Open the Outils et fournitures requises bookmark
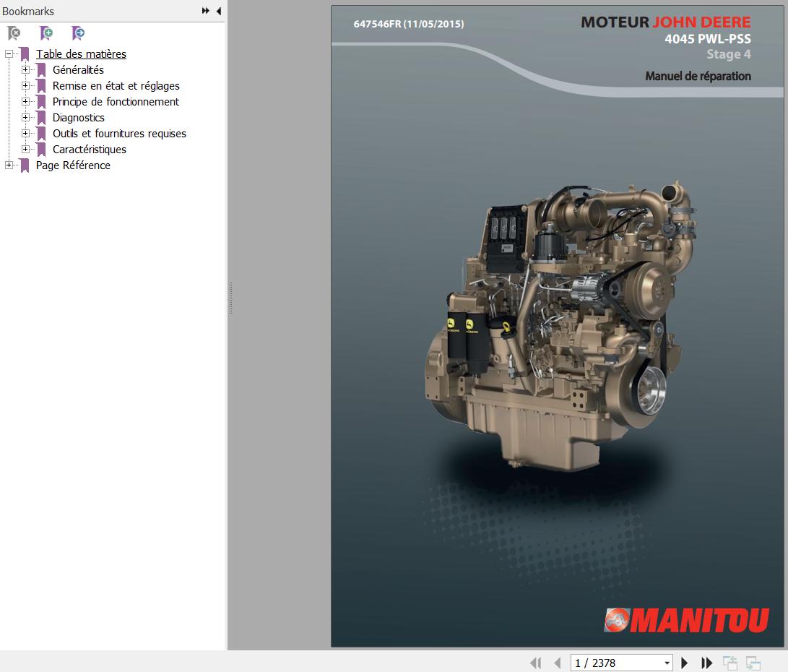 tap(119, 133)
